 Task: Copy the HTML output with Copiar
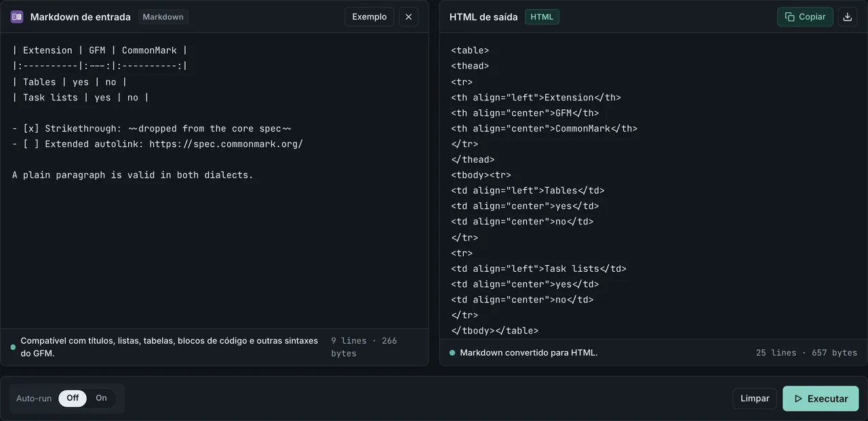coord(805,17)
